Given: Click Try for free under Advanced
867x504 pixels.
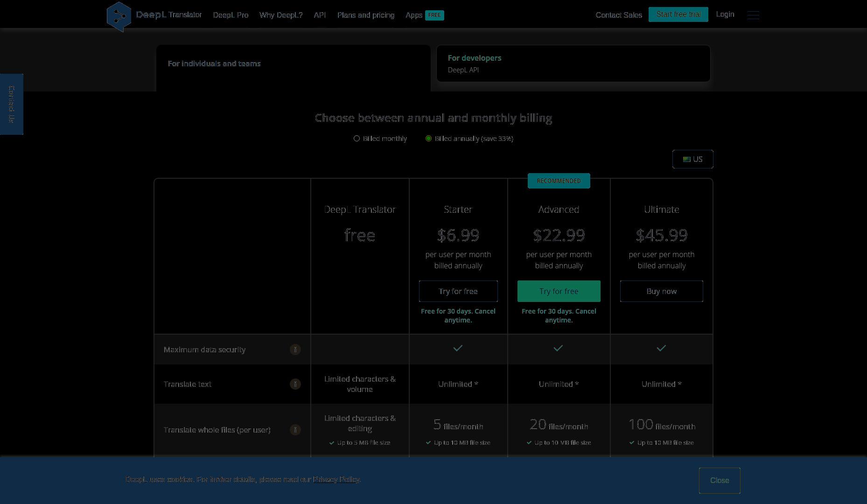Looking at the screenshot, I should point(559,291).
